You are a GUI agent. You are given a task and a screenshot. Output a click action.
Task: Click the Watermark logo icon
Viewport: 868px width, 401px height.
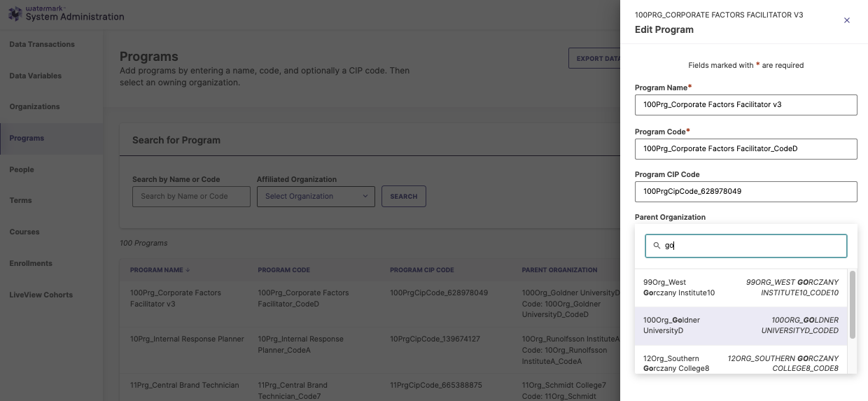[15, 13]
